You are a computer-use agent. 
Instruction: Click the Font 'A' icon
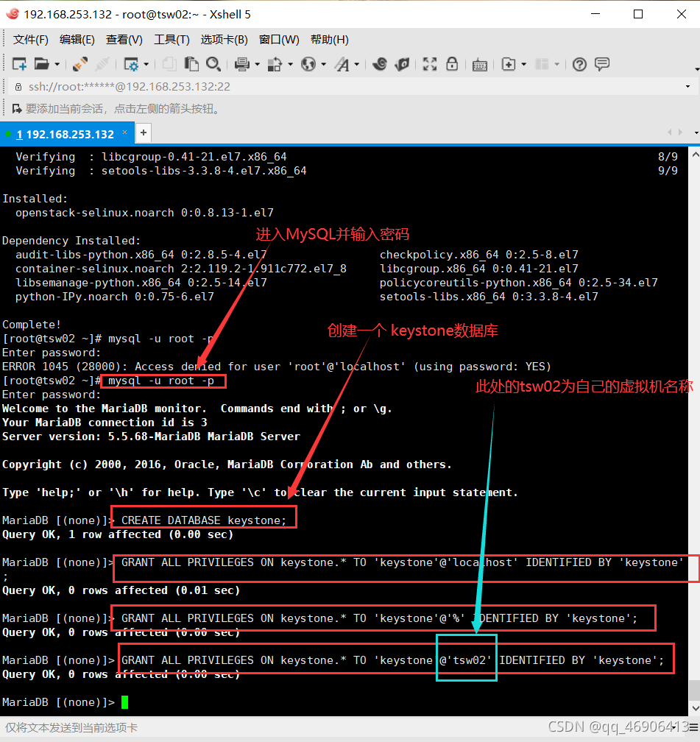click(x=342, y=64)
